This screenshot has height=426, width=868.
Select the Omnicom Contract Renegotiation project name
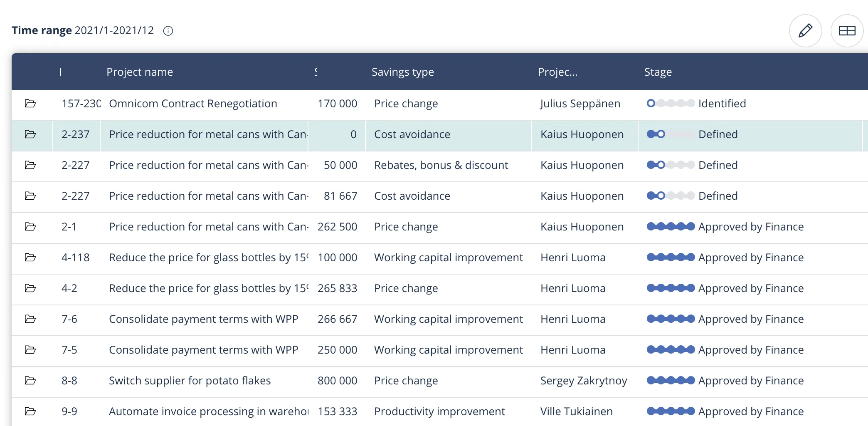(x=193, y=104)
